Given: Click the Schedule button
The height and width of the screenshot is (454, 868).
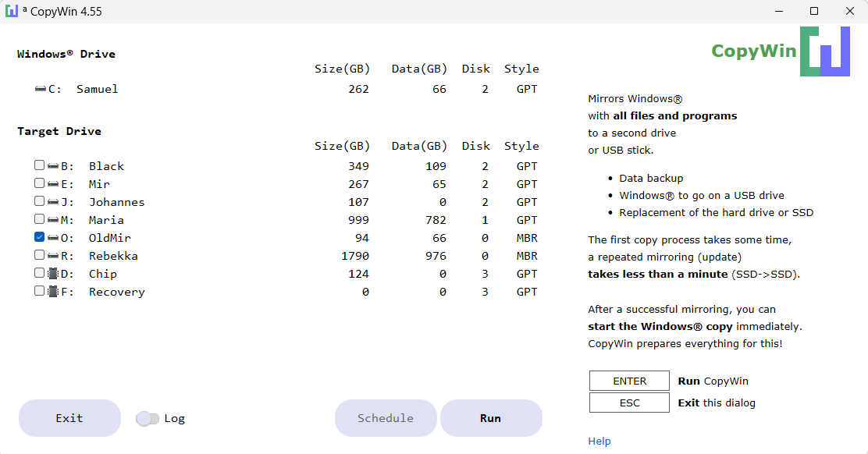Looking at the screenshot, I should pyautogui.click(x=386, y=418).
